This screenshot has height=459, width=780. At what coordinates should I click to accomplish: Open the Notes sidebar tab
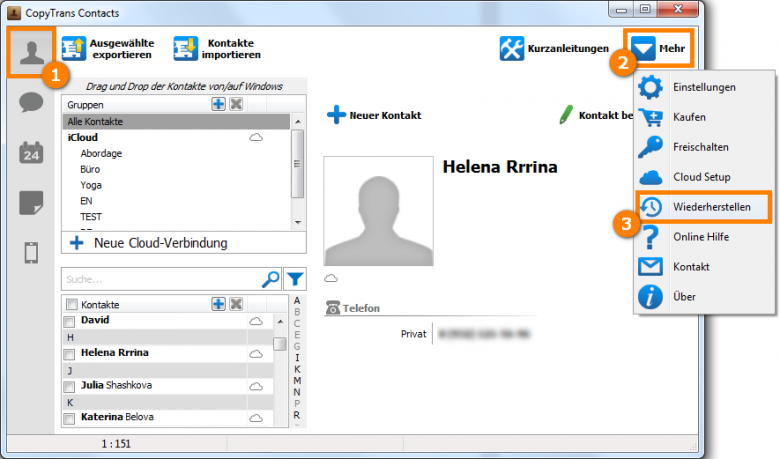(31, 203)
